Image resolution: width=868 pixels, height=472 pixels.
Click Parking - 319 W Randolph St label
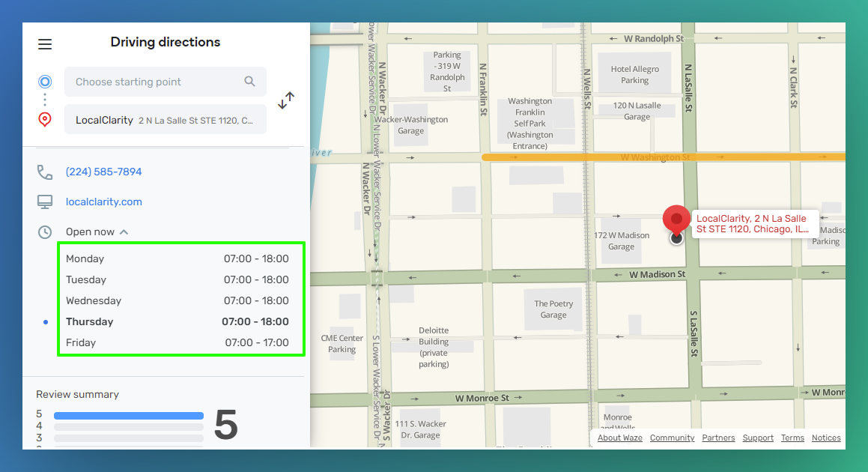(x=447, y=71)
